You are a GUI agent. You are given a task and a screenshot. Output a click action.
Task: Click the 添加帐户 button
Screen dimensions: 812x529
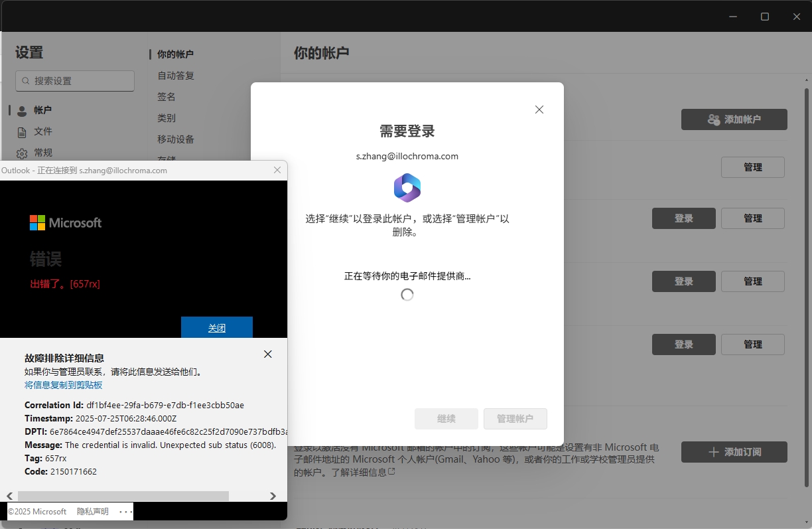734,119
